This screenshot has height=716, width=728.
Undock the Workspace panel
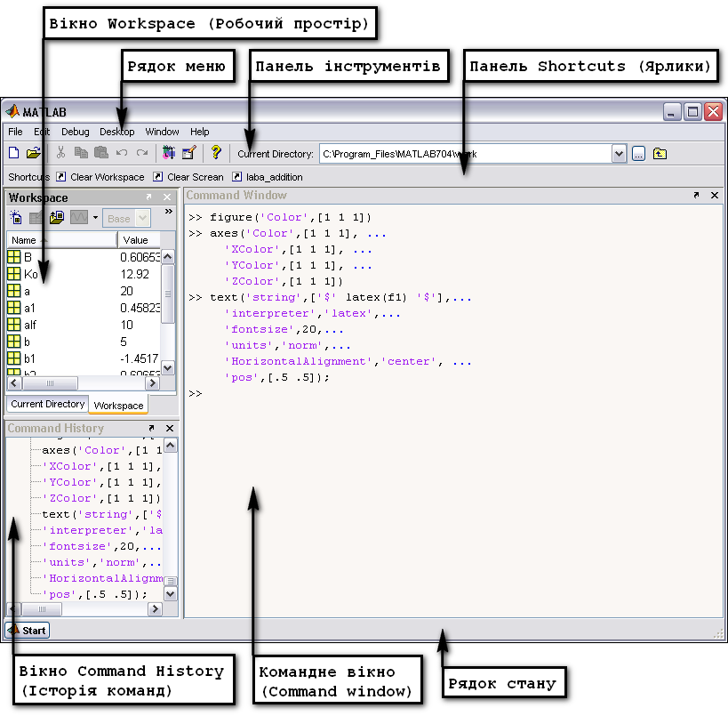[148, 197]
